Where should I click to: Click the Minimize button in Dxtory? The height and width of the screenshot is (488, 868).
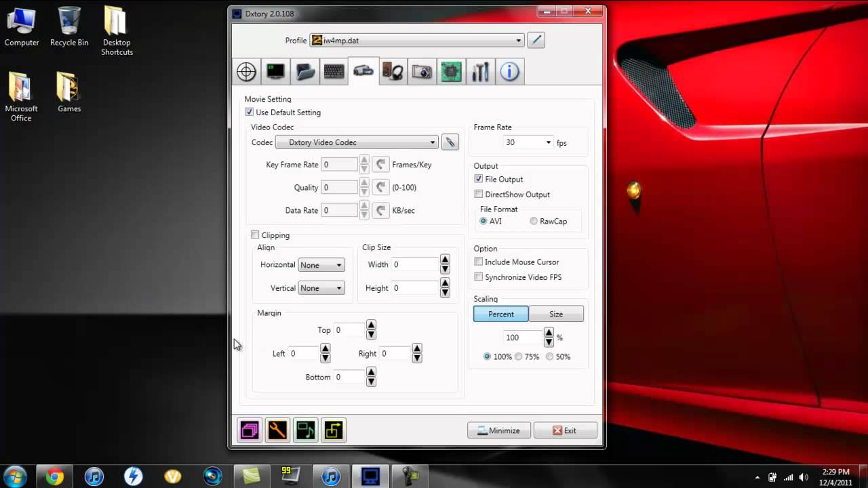click(499, 430)
